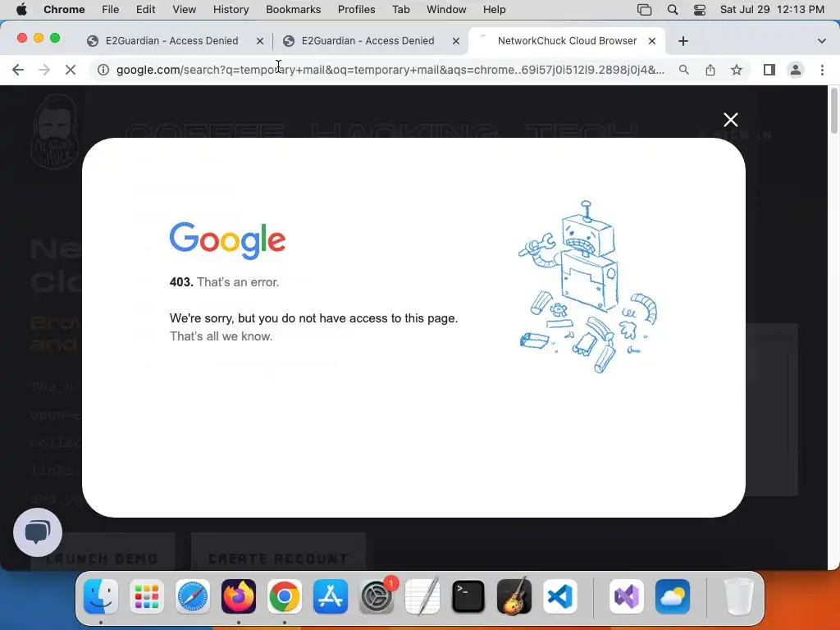This screenshot has height=630, width=840.
Task: Share this page icon
Action: pyautogui.click(x=710, y=70)
